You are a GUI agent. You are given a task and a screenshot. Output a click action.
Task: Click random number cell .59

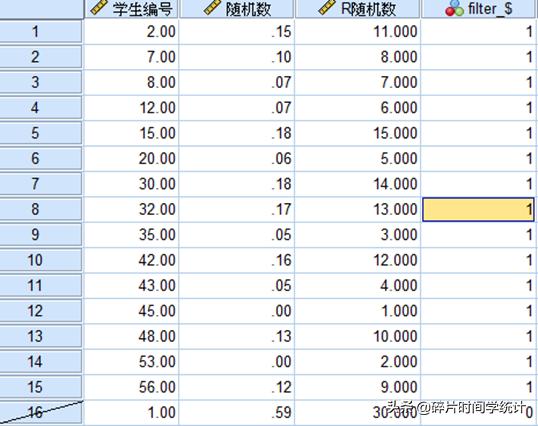237,412
